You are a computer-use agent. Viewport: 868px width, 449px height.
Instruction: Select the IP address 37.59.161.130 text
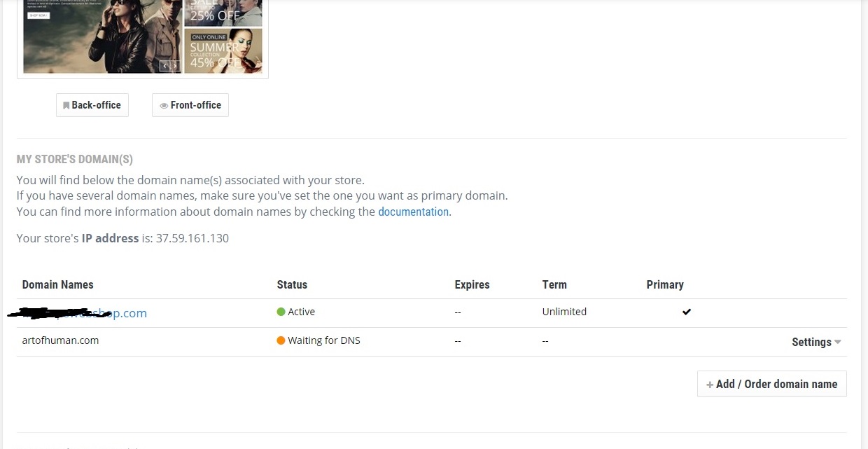[x=192, y=238]
